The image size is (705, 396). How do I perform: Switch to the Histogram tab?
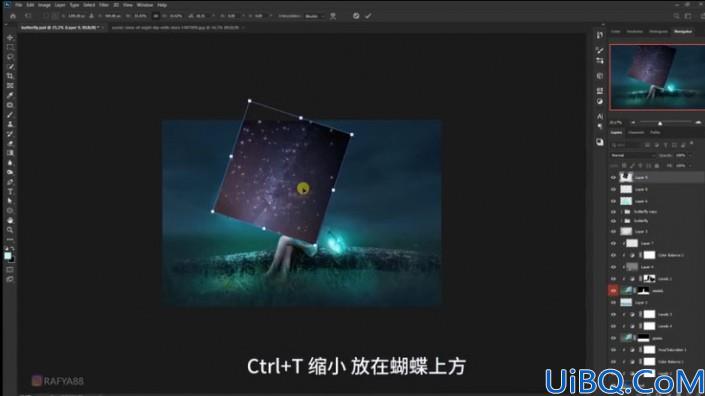(658, 31)
